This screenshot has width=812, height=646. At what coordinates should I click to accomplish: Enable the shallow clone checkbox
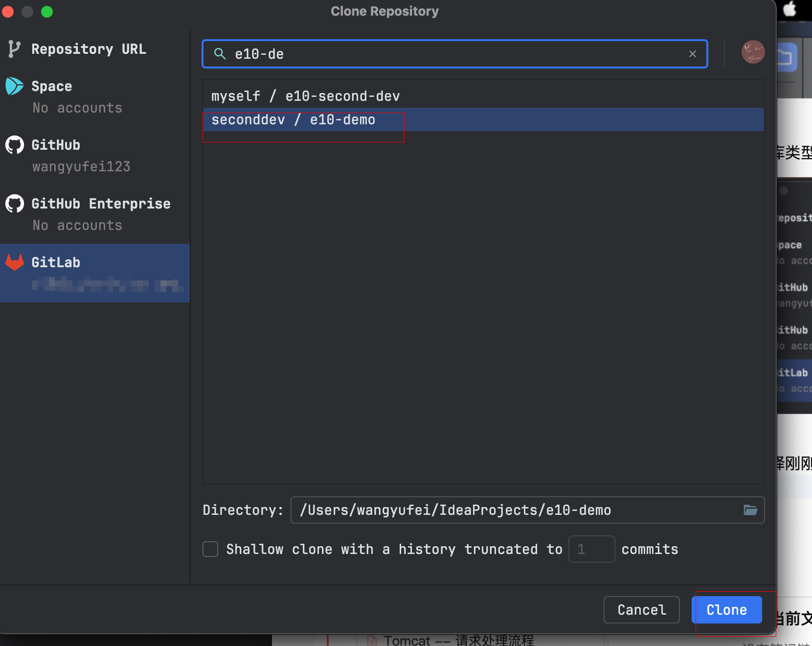coord(210,549)
